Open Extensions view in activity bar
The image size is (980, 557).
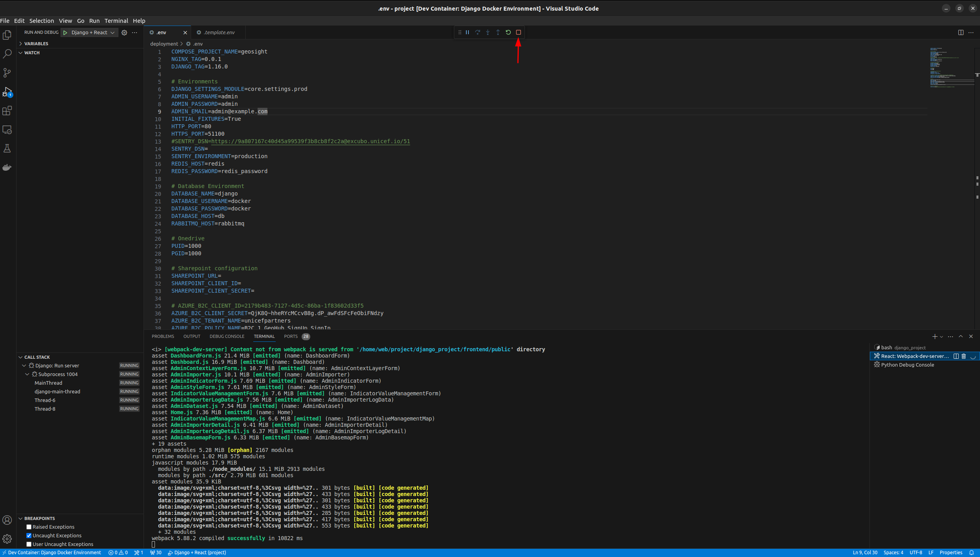(7, 111)
